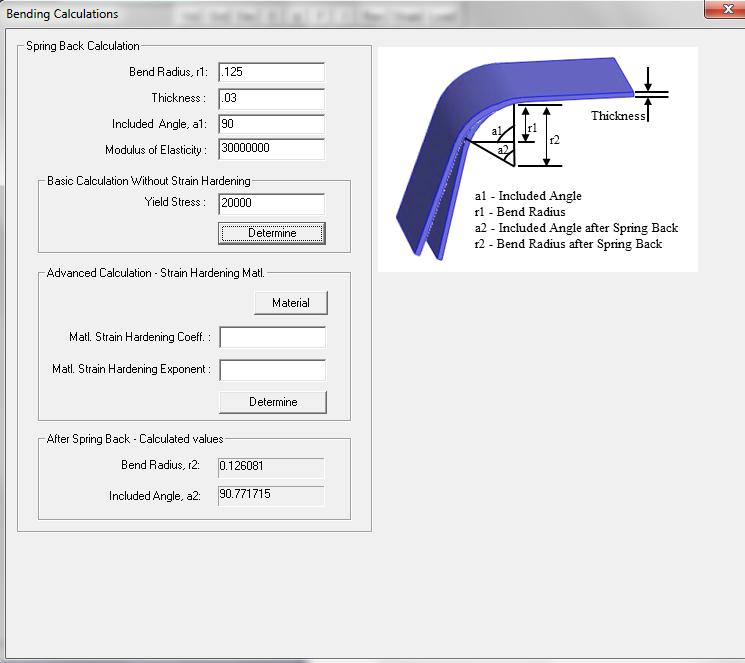Click the Spring Back Calculation group heading
This screenshot has width=745, height=663.
tap(83, 46)
